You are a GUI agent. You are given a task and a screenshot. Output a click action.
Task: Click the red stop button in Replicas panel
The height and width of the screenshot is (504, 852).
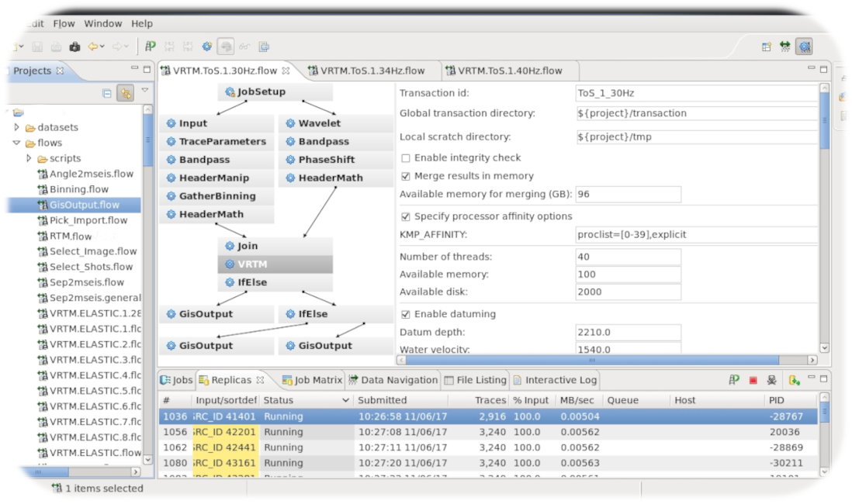point(753,380)
